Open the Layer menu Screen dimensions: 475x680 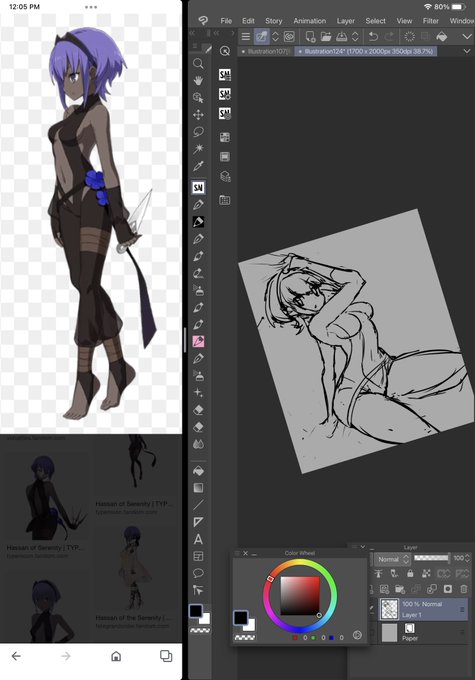coord(346,21)
